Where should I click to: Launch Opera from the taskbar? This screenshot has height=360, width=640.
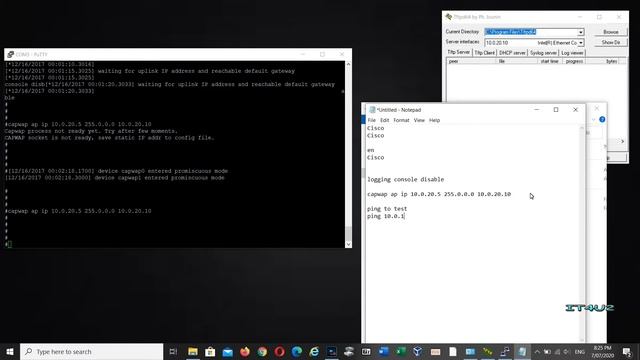[279, 351]
